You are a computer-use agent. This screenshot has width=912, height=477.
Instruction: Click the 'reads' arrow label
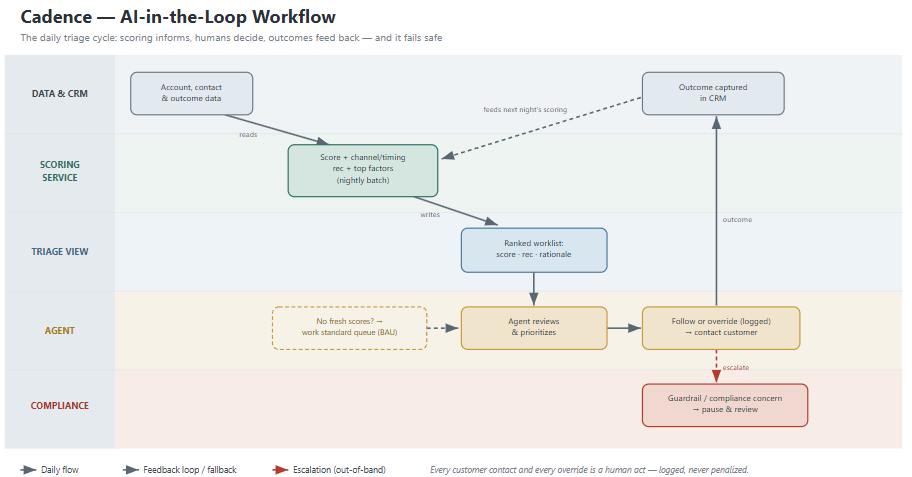[x=248, y=134]
